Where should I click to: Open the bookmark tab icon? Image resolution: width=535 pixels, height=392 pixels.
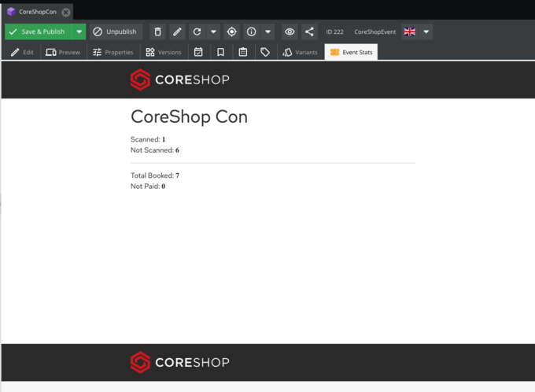(221, 52)
